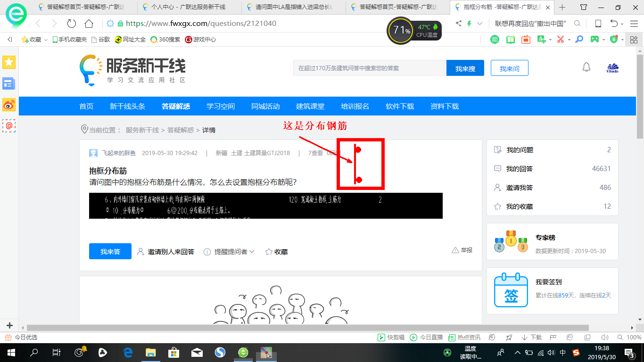Viewport: 644px width, 362px height.
Task: Collapse the left sidebar with the arrow toggle
Action: 9,40
